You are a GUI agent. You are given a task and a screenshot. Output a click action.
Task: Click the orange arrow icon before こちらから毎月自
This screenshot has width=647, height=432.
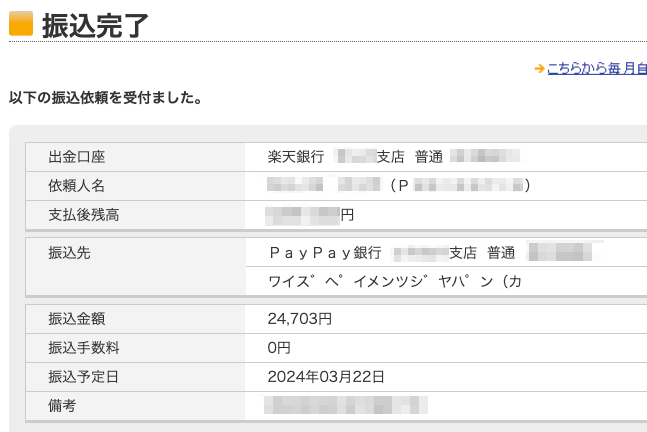539,69
